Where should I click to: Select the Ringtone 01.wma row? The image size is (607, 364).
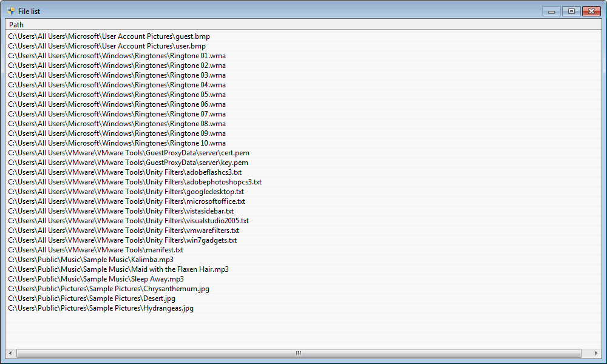[303, 56]
